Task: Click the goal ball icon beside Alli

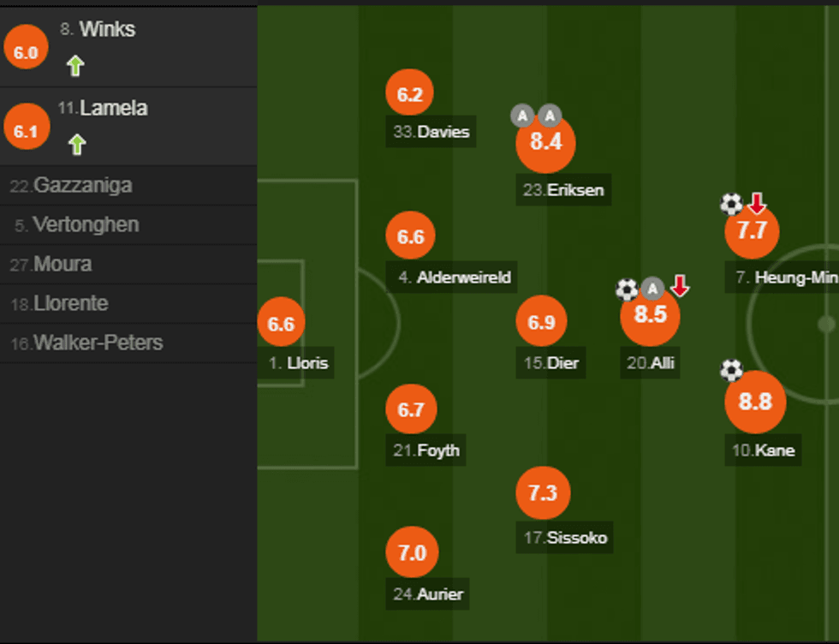Action: tap(627, 289)
